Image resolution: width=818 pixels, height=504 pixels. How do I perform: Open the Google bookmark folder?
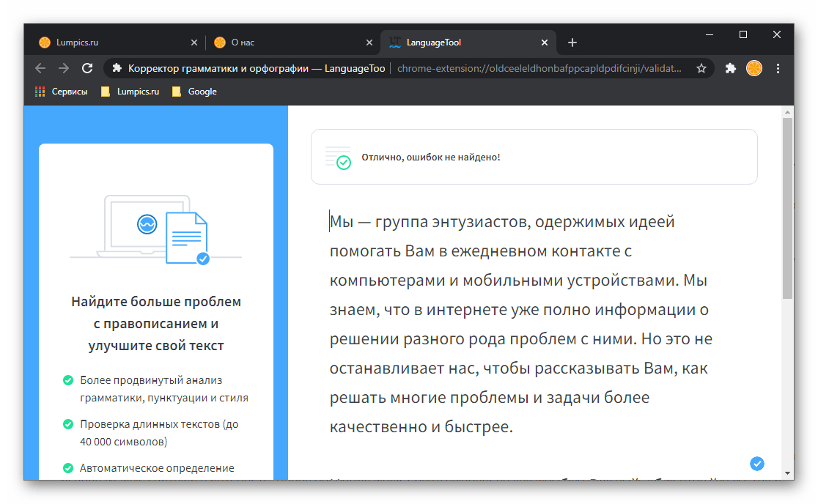click(x=194, y=92)
